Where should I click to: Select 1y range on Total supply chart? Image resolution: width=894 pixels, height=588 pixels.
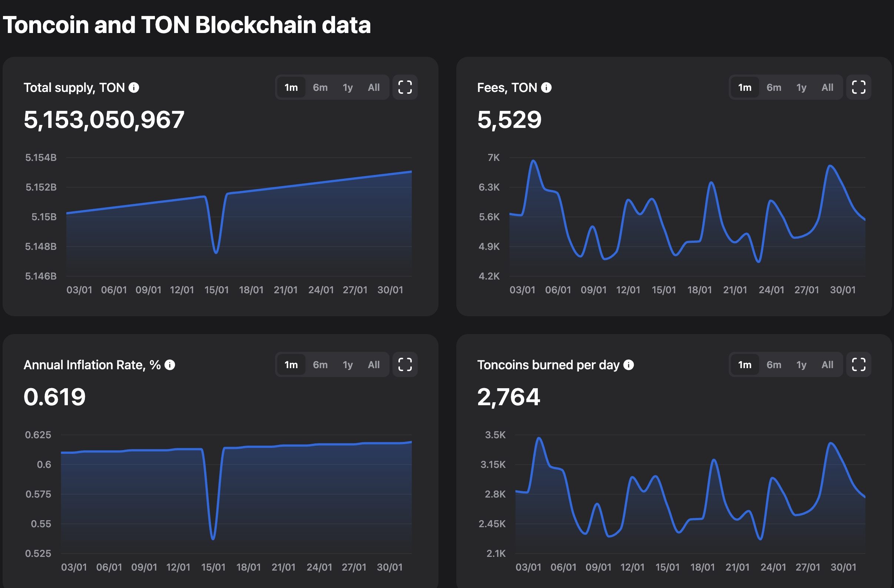pos(347,87)
